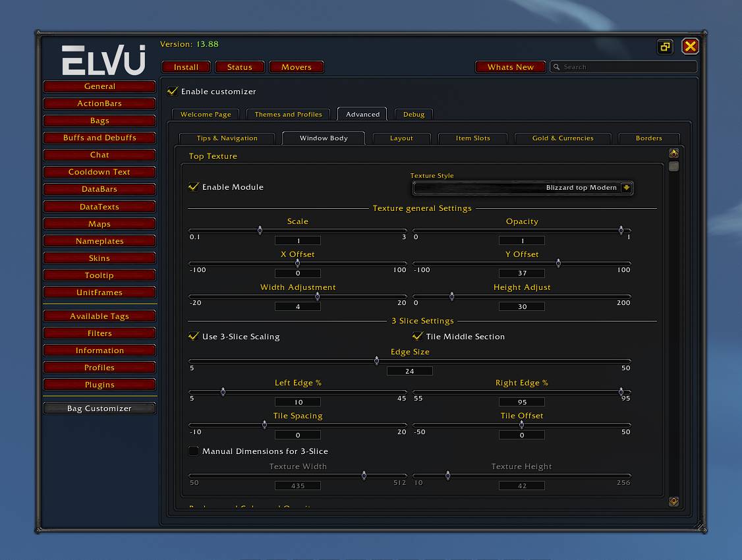Click the search magnifier icon
The height and width of the screenshot is (560, 742).
pos(556,67)
